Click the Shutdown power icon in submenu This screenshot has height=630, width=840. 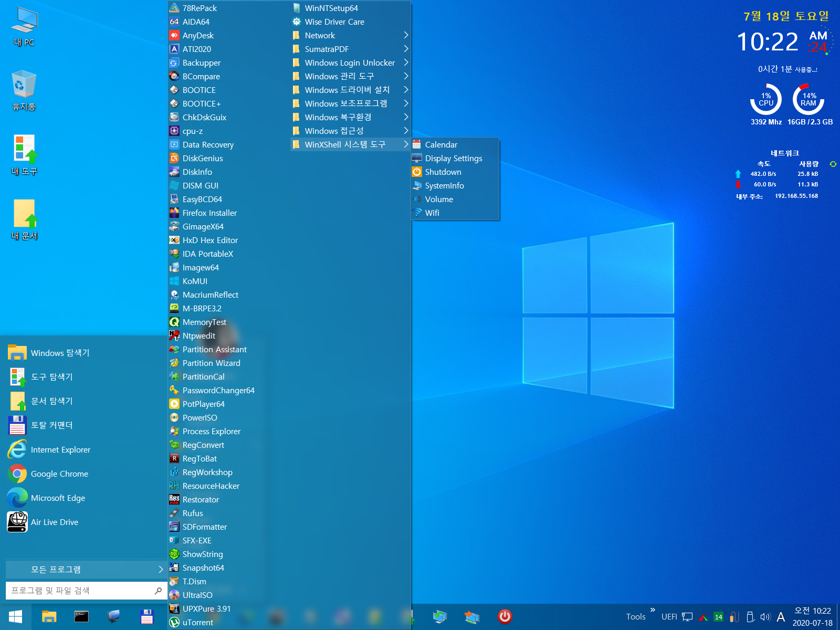[417, 172]
